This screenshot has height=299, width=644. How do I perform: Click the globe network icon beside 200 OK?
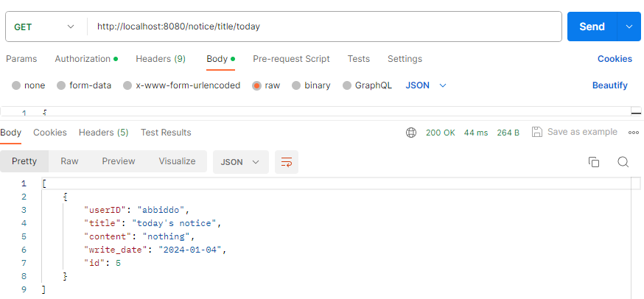point(411,133)
